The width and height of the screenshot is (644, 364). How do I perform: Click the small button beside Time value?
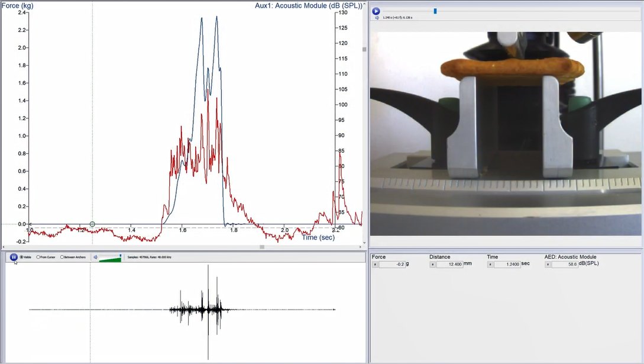[x=490, y=264]
